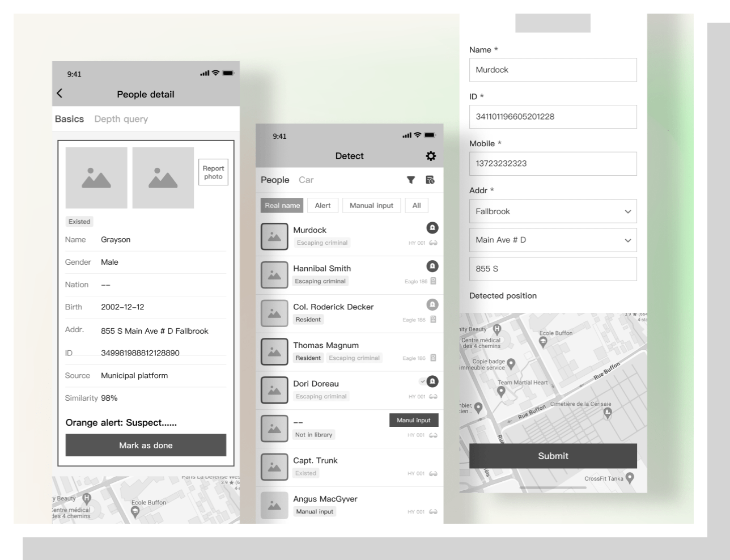Screen dimensions: 730x560
Task: Click address 855 S Main Ave # D Fallbrook
Action: click(155, 331)
